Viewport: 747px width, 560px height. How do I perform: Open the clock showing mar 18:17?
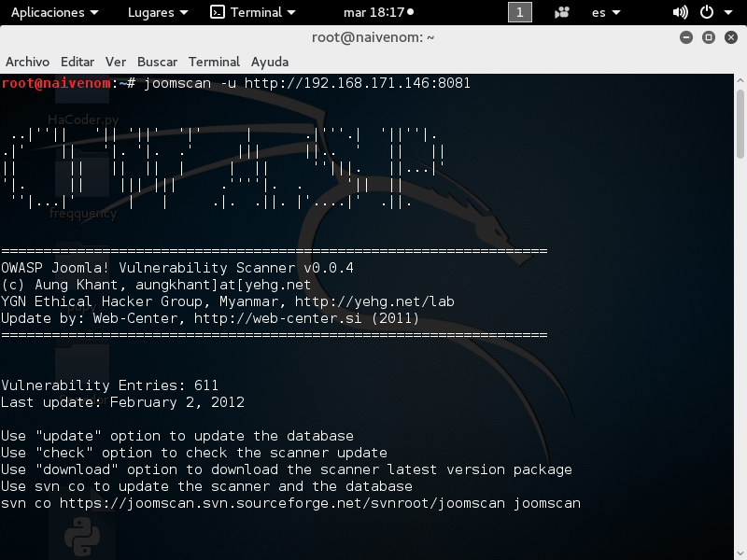pos(378,12)
